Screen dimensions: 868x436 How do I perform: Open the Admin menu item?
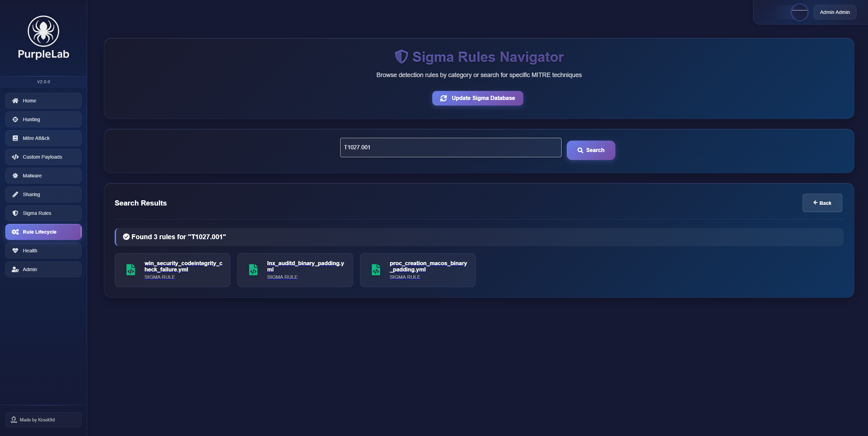(43, 269)
